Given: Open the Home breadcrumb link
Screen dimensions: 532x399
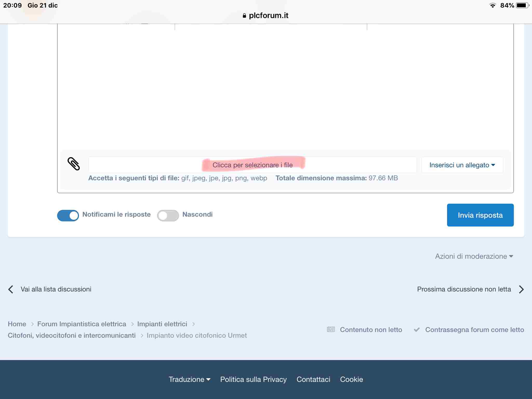Looking at the screenshot, I should point(17,324).
